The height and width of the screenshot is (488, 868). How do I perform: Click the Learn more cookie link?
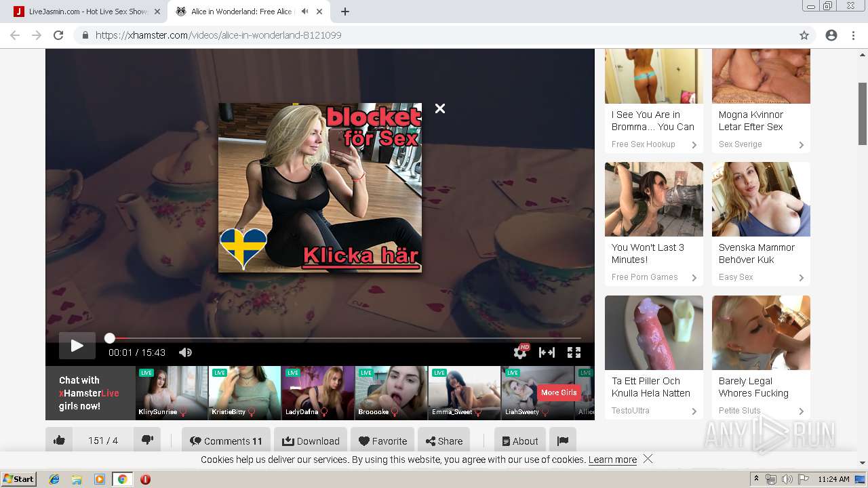(x=612, y=460)
